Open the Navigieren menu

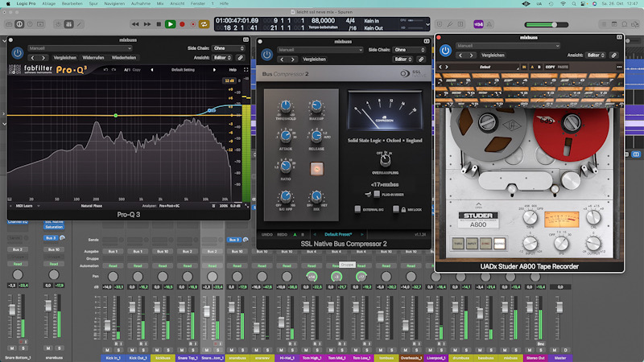(x=114, y=3)
